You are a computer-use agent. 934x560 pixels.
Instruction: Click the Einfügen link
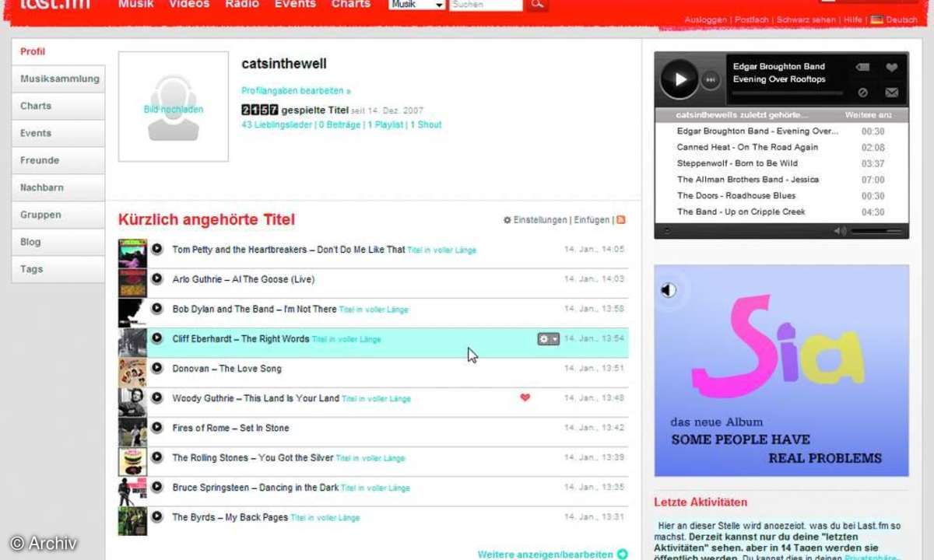(592, 220)
